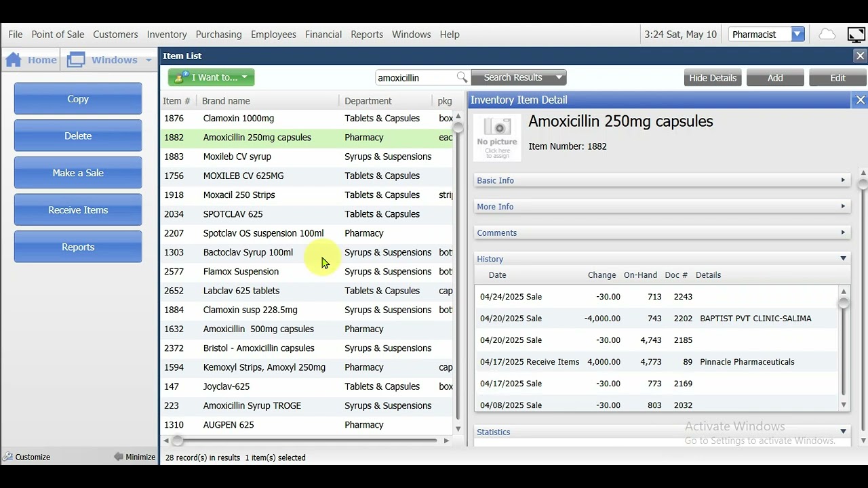Click the item list horizontal scrollbar thumb
The width and height of the screenshot is (868, 488).
[177, 441]
